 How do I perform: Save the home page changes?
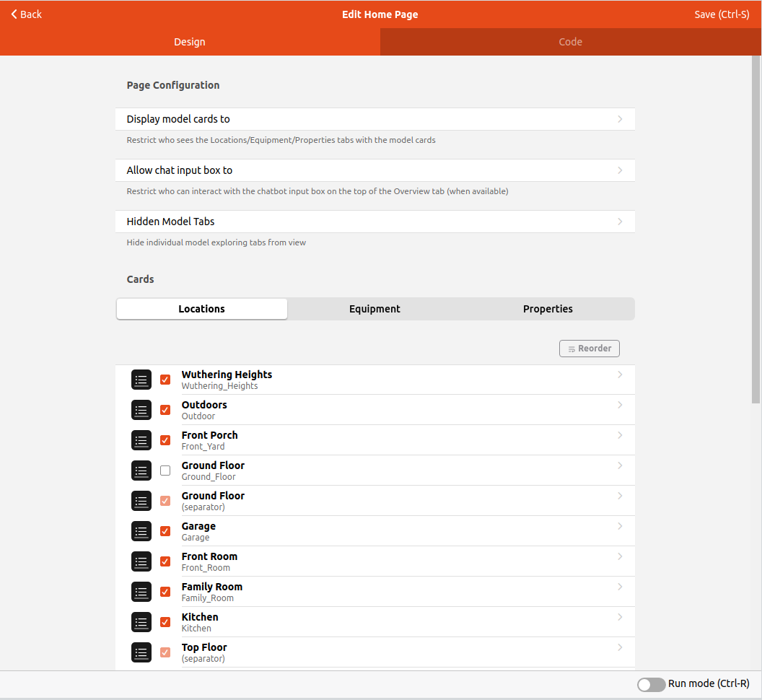point(722,14)
